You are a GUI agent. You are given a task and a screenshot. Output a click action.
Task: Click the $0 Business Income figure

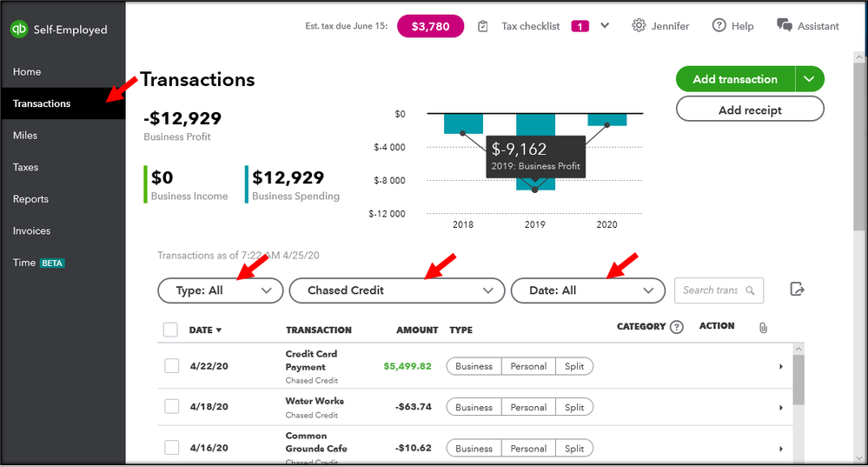162,177
